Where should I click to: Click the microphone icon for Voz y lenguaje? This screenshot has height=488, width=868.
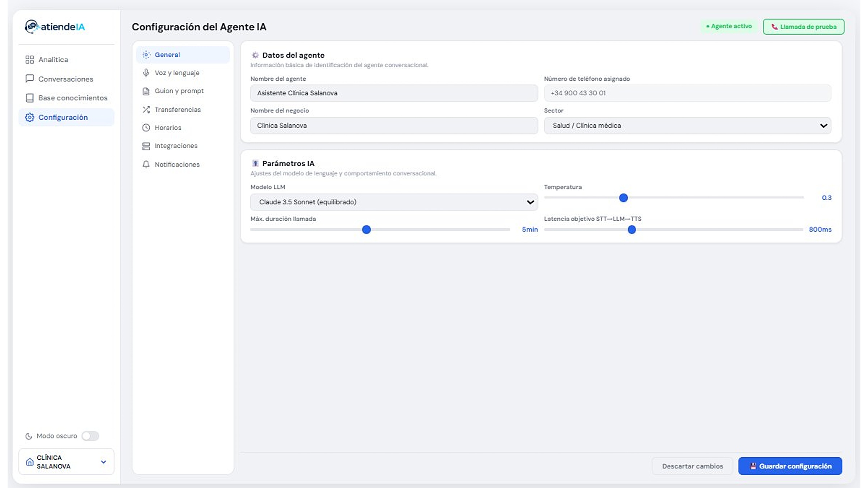pos(146,73)
